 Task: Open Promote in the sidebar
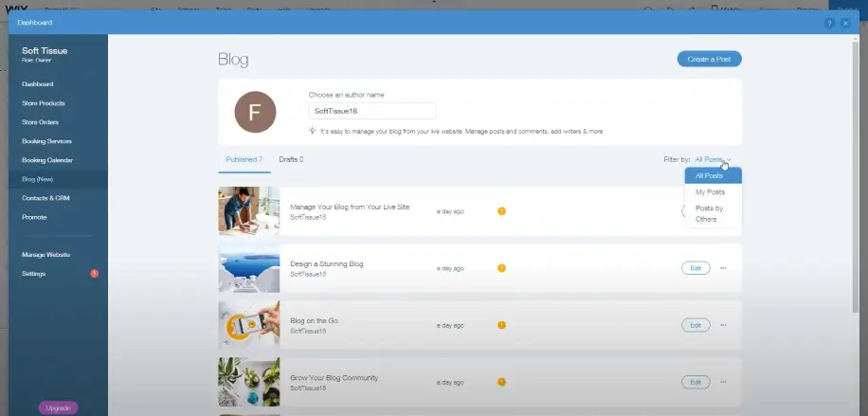pyautogui.click(x=34, y=217)
